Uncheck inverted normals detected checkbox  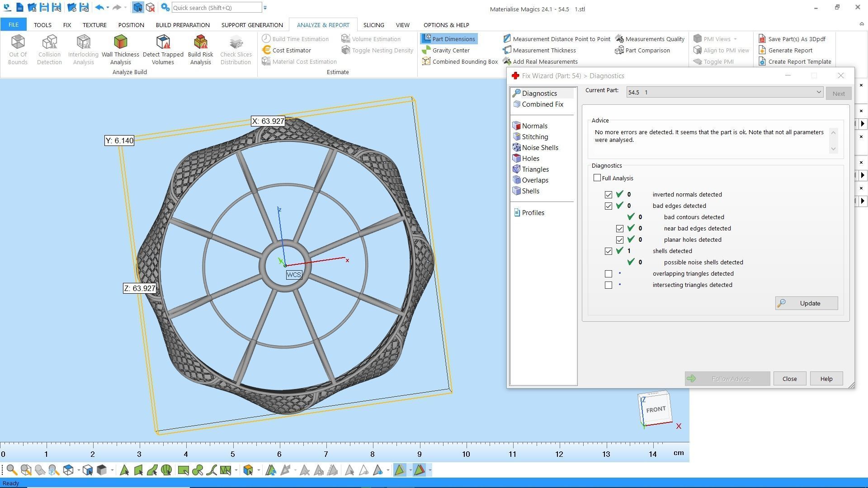coord(609,195)
